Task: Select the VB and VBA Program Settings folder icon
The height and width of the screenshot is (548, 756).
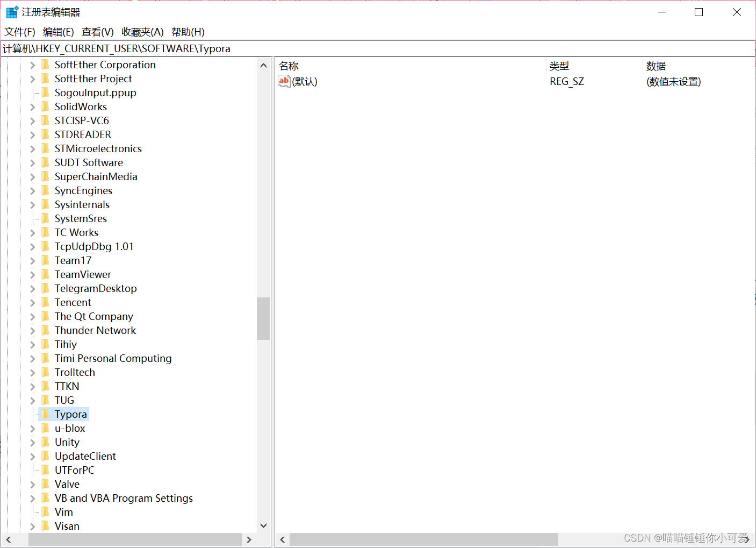Action: click(46, 498)
